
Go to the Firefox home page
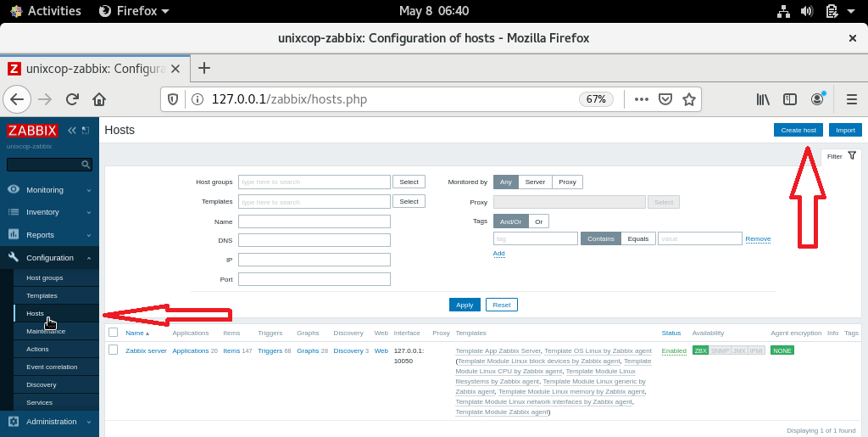(99, 99)
